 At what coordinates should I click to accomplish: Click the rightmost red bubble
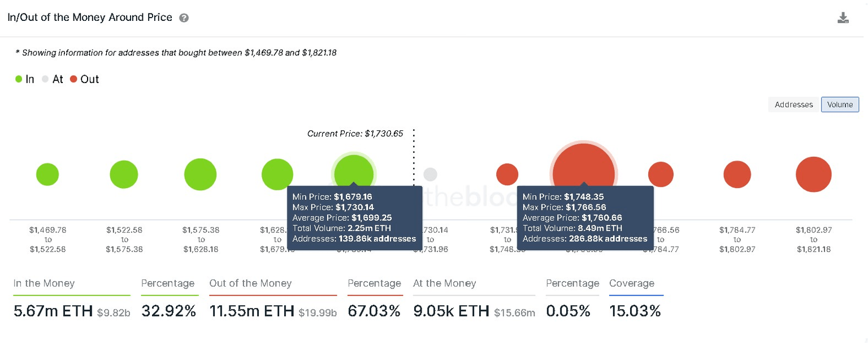click(x=814, y=174)
